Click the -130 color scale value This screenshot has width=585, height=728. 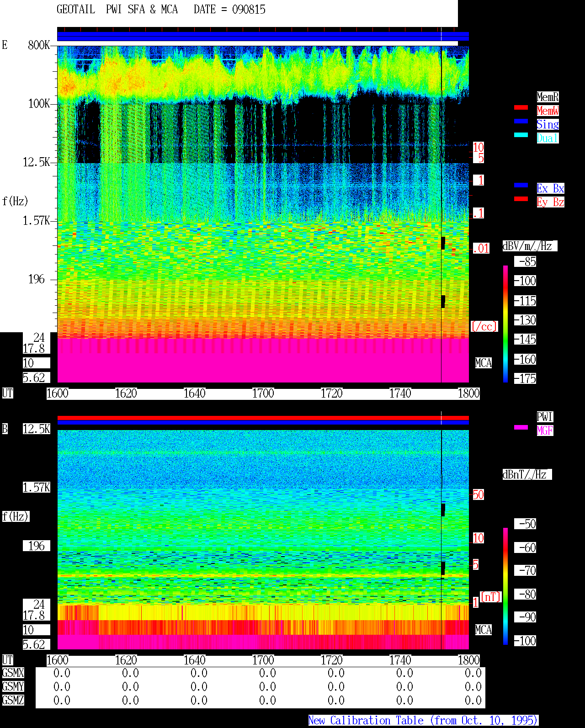point(525,320)
